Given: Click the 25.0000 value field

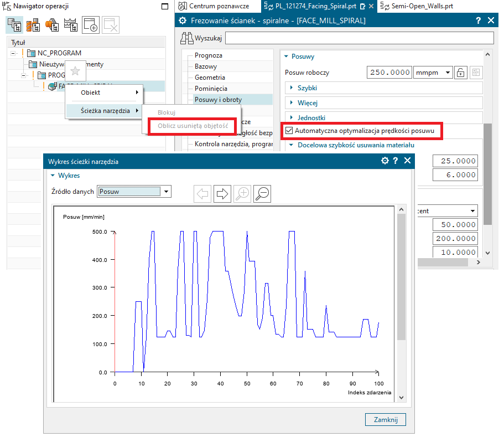Looking at the screenshot, I should tap(455, 161).
